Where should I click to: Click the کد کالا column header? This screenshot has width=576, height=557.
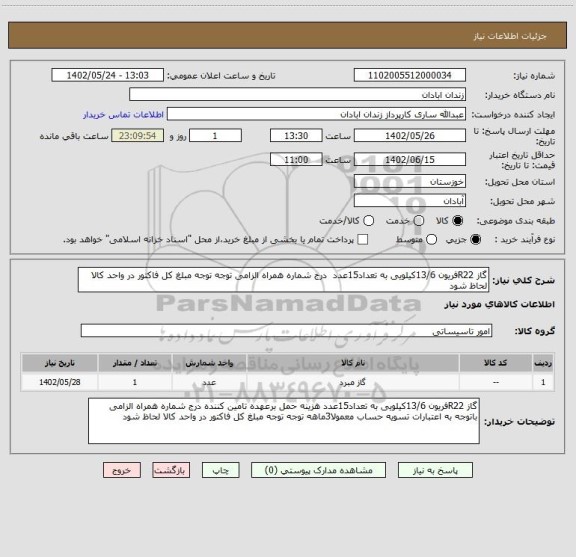(496, 363)
